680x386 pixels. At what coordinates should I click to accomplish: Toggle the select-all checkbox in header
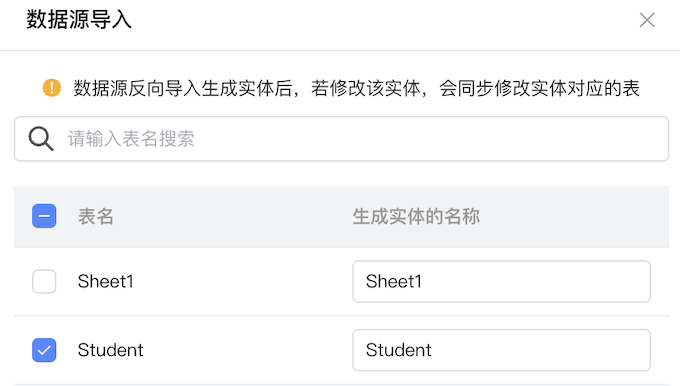tap(44, 216)
